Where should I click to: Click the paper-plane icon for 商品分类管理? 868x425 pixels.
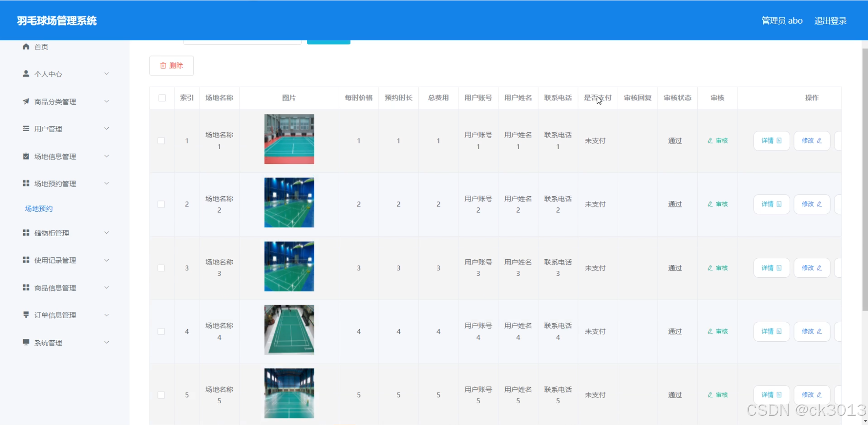(x=26, y=101)
